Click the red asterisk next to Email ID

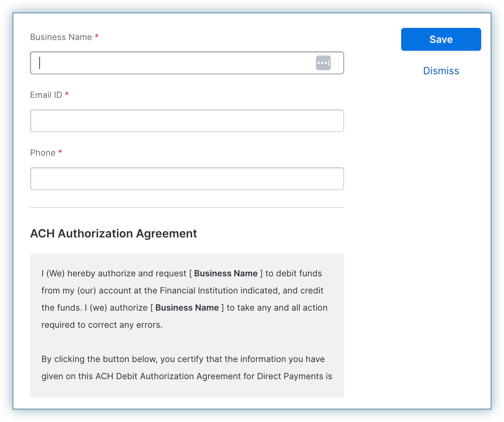point(67,95)
